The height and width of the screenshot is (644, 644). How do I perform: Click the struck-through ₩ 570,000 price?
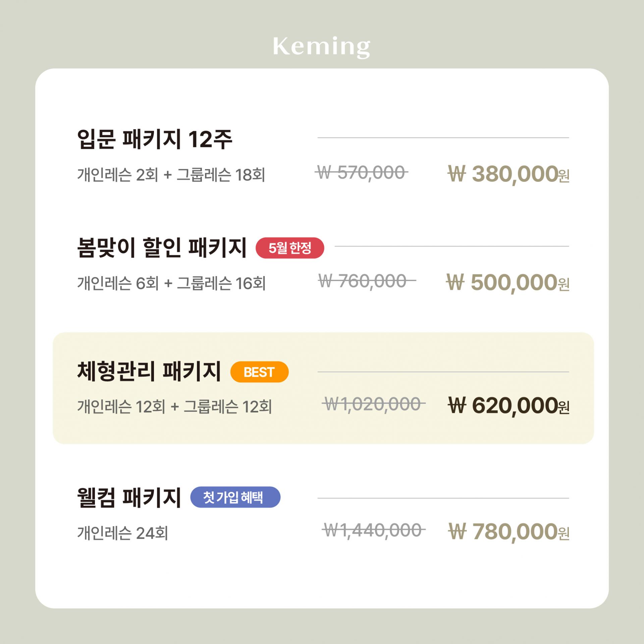tap(362, 173)
